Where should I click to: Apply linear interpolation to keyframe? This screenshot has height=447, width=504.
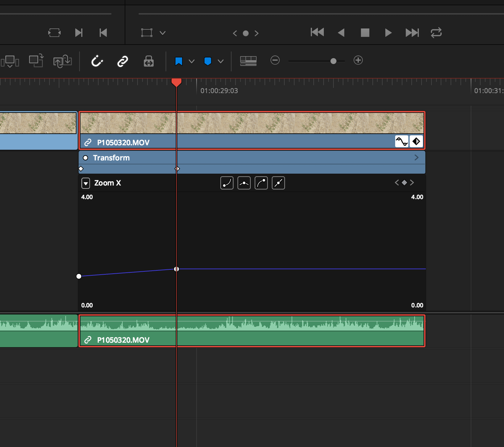(278, 183)
